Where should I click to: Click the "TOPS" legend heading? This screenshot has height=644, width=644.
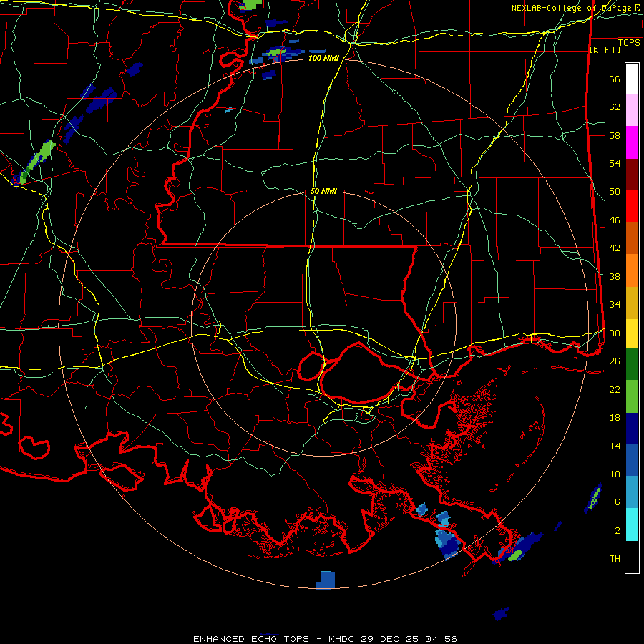(629, 43)
